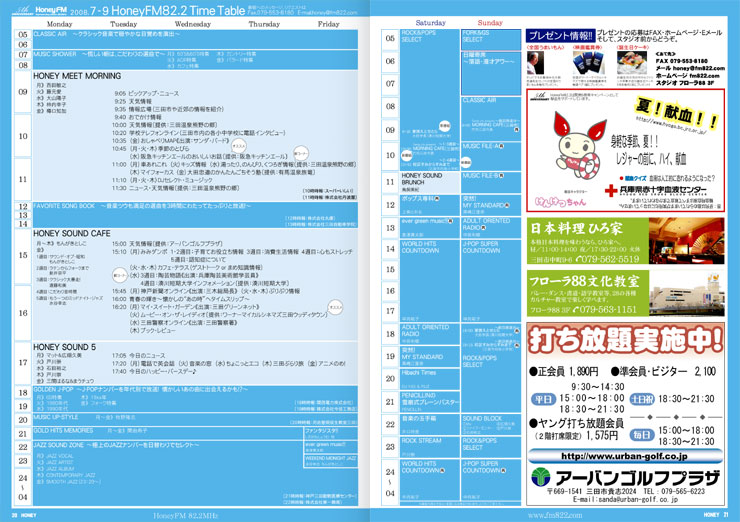Select the Tuesday column header
This screenshot has height=522, width=740.
pos(123,24)
